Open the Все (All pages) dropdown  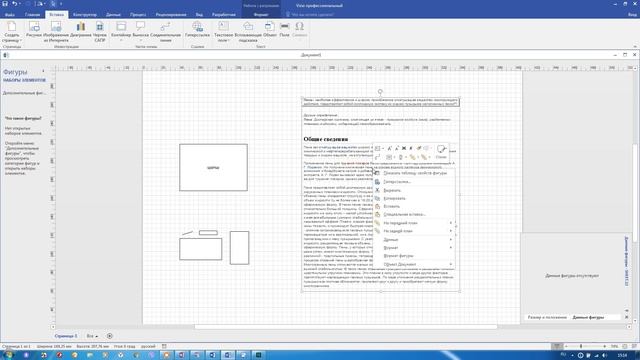pos(92,336)
